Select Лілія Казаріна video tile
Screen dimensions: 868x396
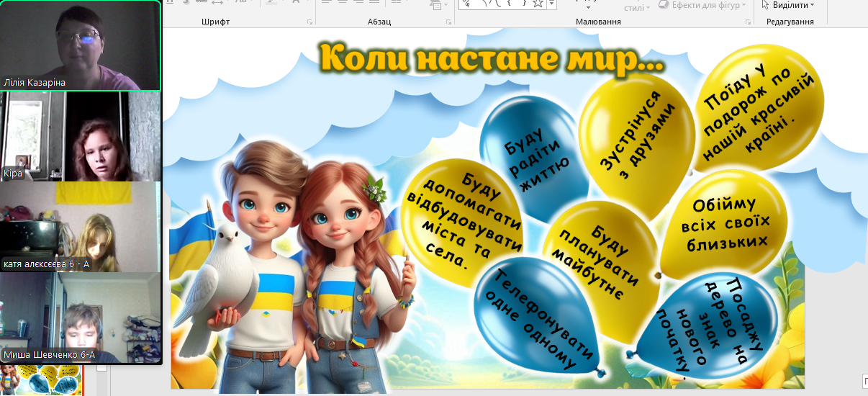80,45
